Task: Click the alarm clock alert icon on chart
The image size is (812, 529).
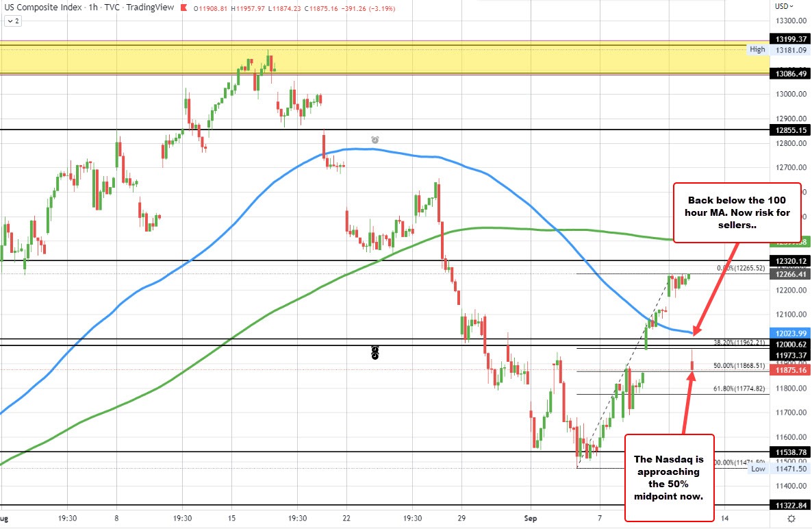Action: (x=375, y=140)
